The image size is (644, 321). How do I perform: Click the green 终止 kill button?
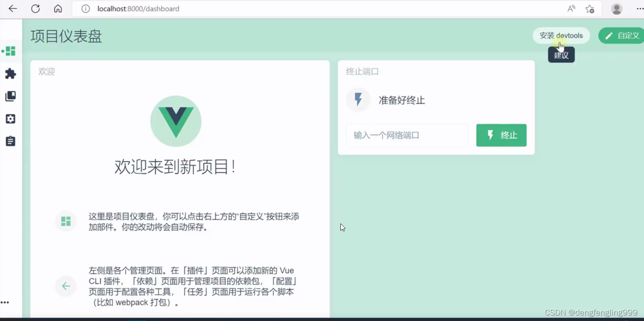tap(501, 135)
